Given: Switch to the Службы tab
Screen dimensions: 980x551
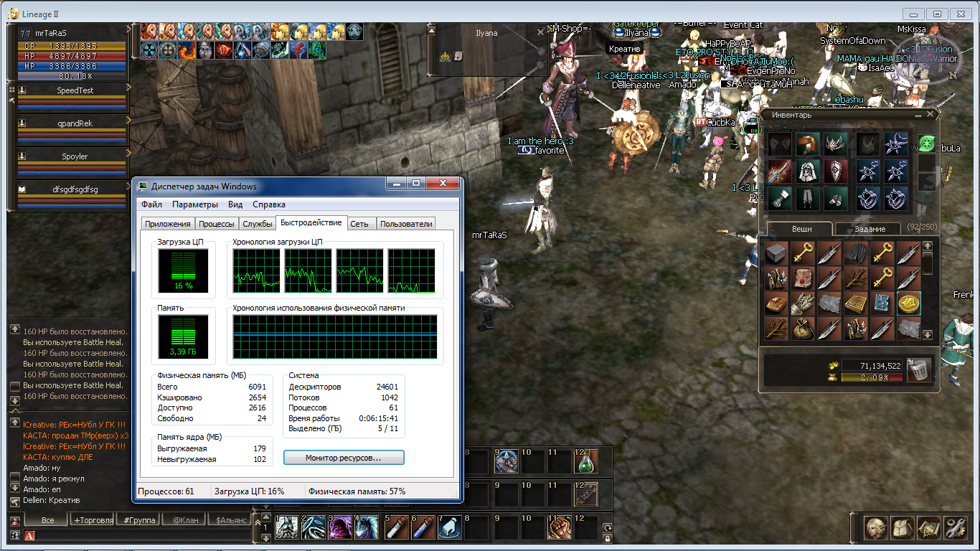Looking at the screenshot, I should point(257,224).
